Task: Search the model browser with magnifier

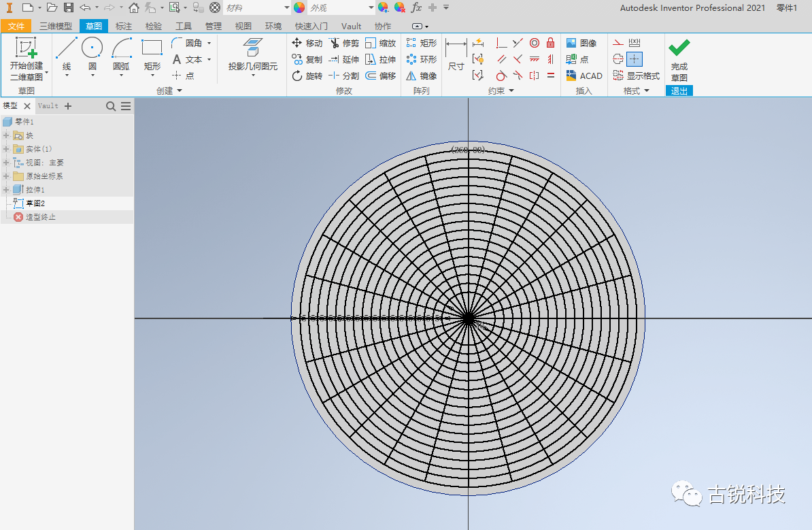Action: point(110,106)
